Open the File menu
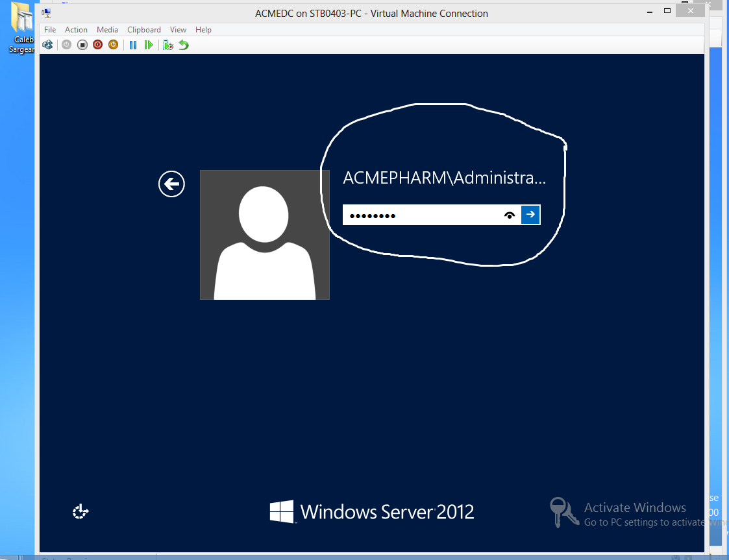This screenshot has height=560, width=729. (x=50, y=30)
